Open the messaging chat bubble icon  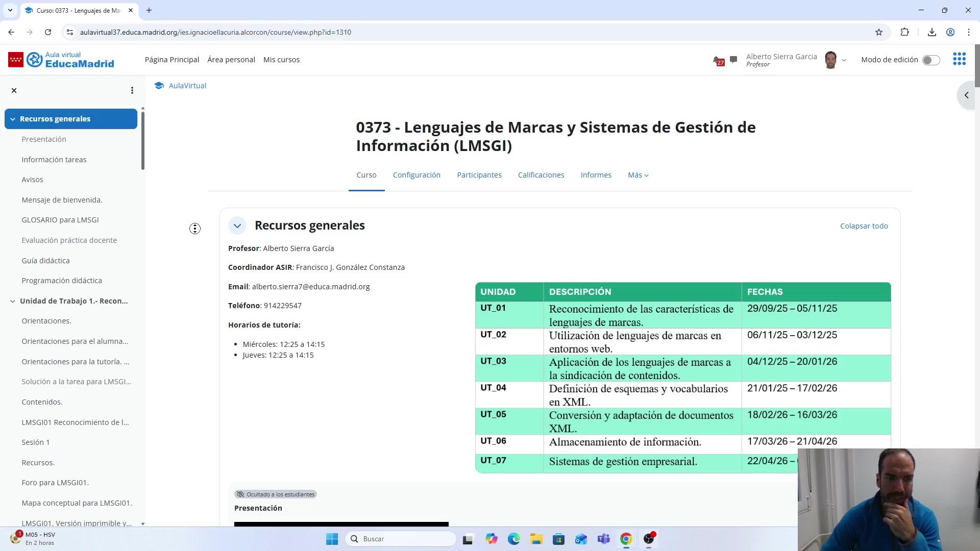click(733, 60)
